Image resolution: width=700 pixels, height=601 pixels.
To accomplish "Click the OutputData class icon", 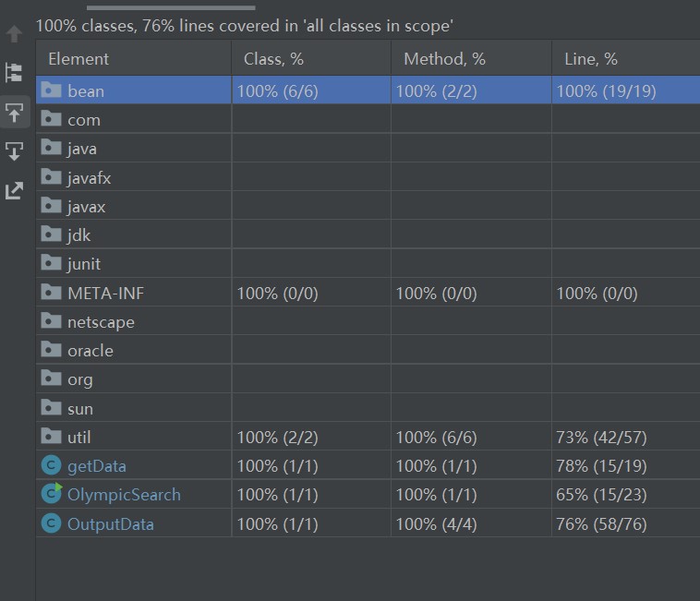I will click(x=51, y=523).
